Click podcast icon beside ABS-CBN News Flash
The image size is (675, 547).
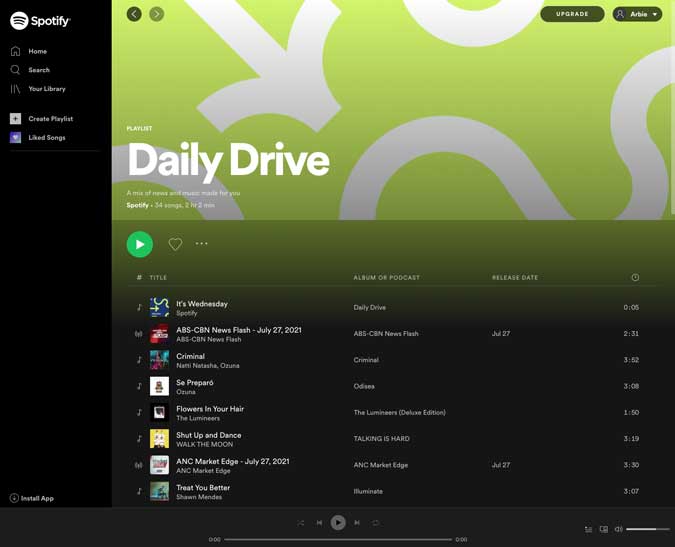[139, 334]
